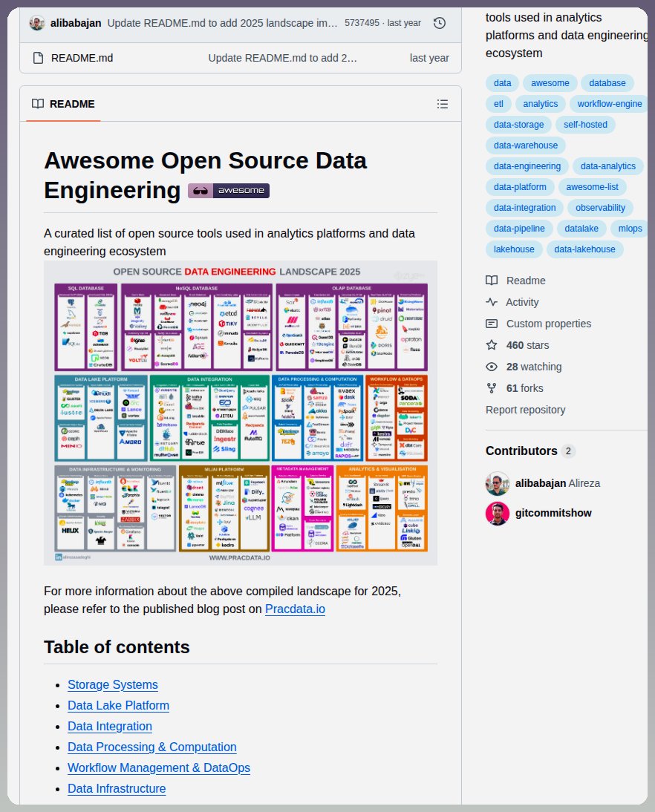Click alibabajan contributor avatar
655x812 pixels.
(498, 483)
